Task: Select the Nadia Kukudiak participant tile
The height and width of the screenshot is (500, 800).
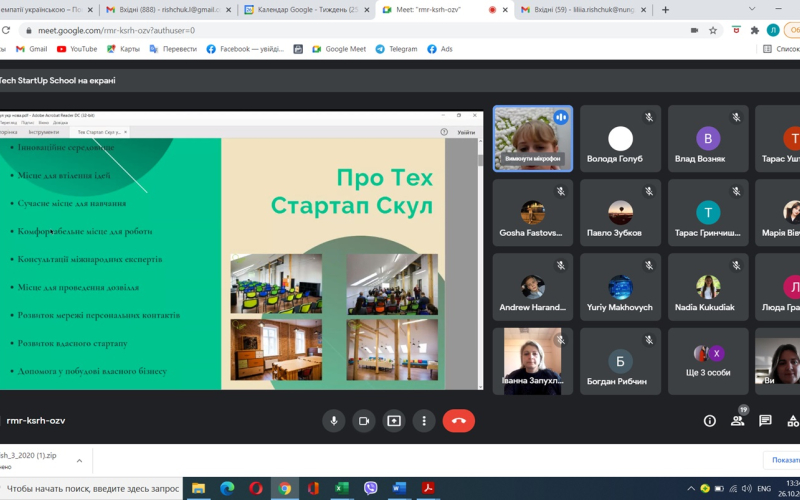Action: (x=708, y=287)
